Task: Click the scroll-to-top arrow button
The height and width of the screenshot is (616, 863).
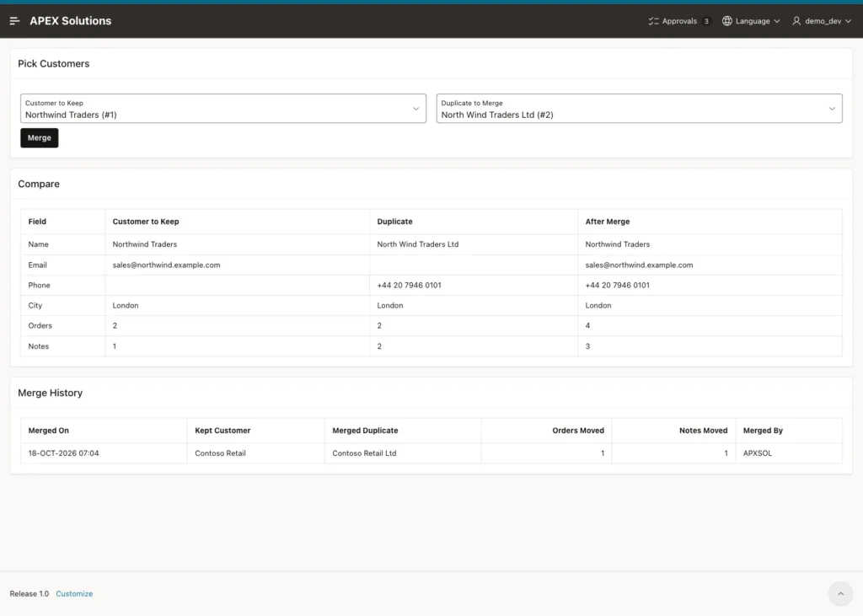Action: [x=840, y=593]
